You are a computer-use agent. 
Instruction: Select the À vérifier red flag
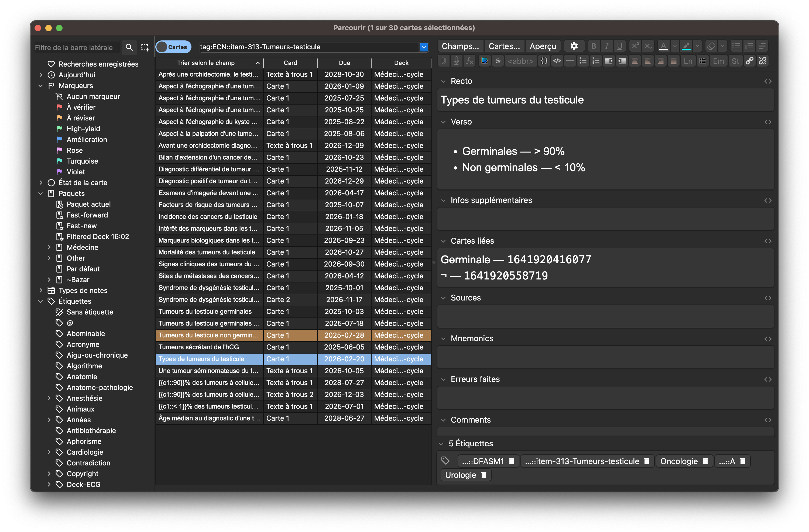tap(81, 107)
